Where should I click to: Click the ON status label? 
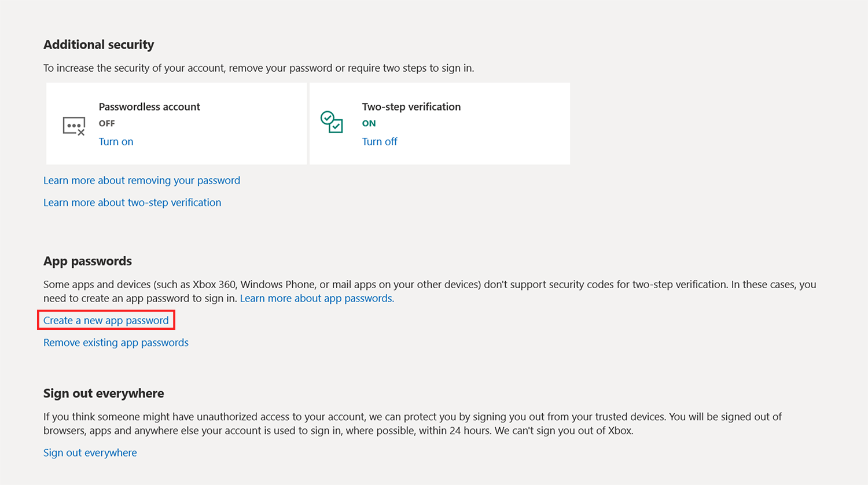click(x=369, y=123)
